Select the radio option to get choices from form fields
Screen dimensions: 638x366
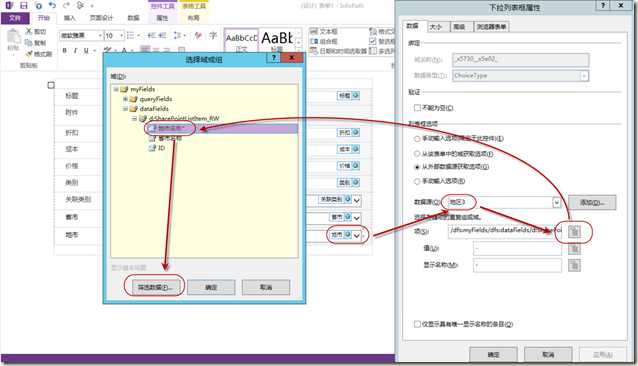[x=417, y=154]
